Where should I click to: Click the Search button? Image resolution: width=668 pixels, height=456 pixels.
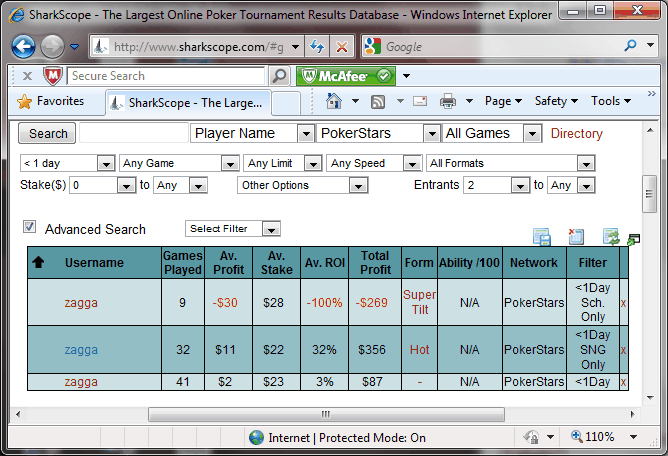(x=47, y=133)
